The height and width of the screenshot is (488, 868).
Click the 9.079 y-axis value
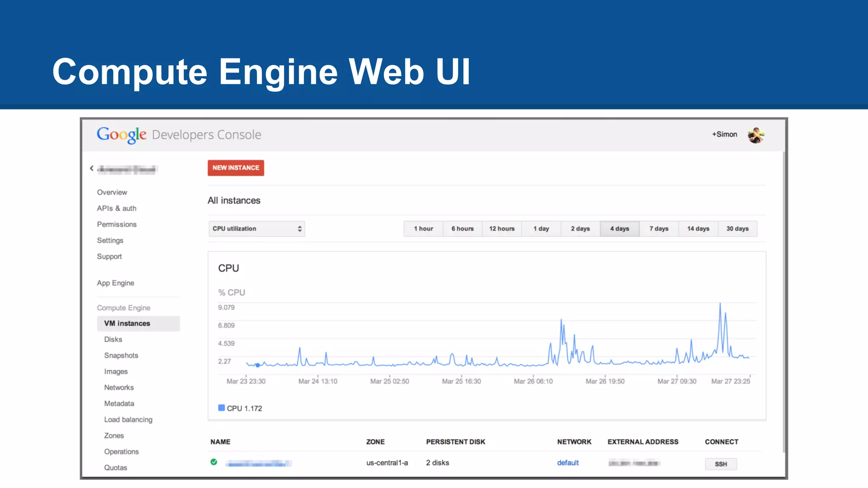tap(226, 308)
